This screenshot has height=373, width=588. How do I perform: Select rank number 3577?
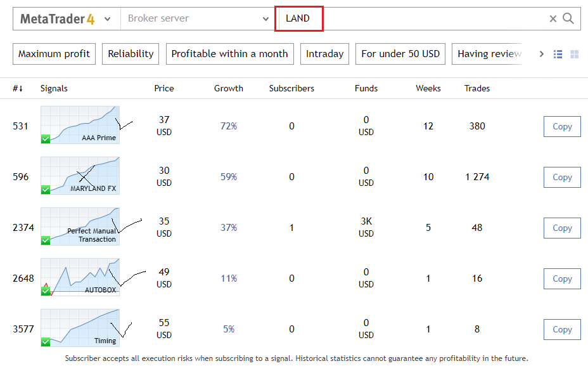(23, 329)
